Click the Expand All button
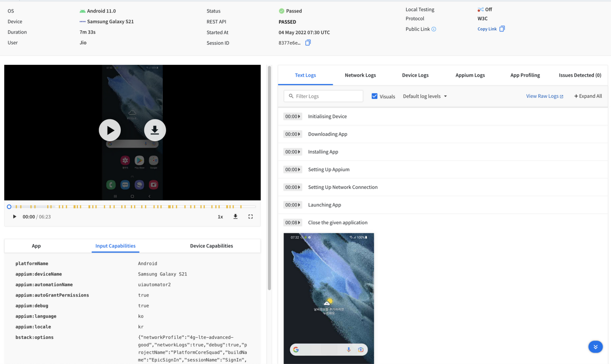 click(x=588, y=96)
